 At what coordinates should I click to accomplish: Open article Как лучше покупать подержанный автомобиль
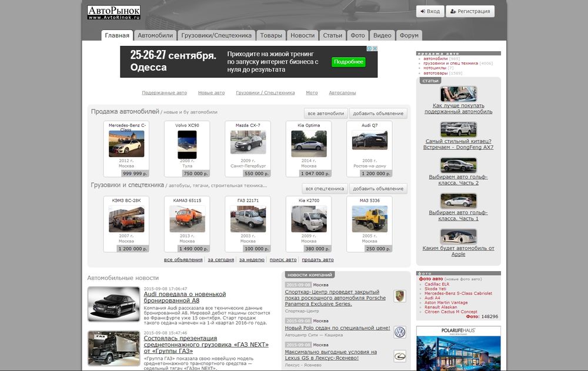[458, 108]
